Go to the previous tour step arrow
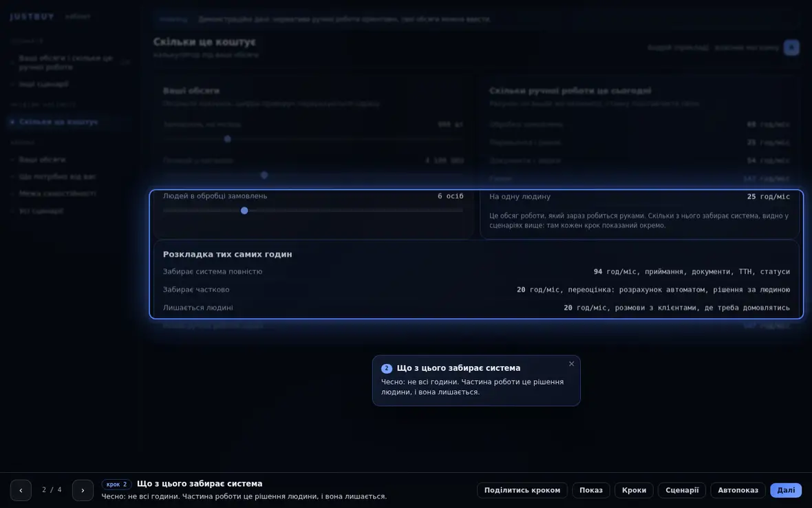Screen dimensions: 812x508 point(21,490)
